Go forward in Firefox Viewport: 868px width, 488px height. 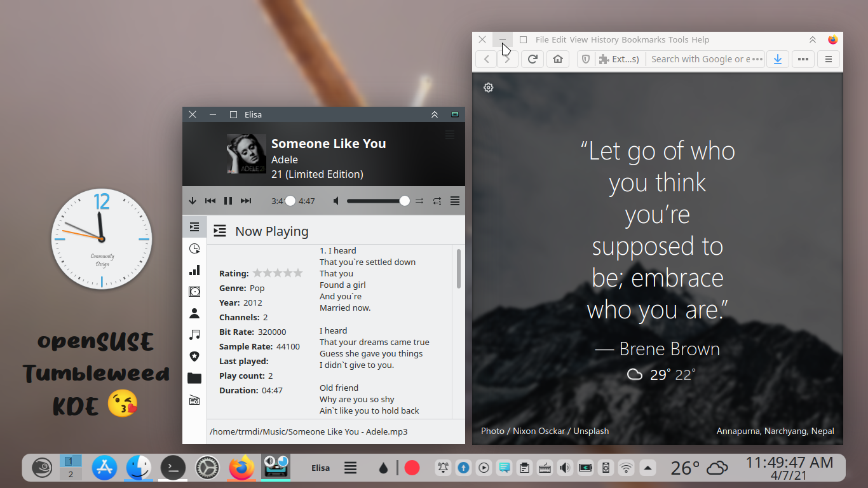point(507,59)
